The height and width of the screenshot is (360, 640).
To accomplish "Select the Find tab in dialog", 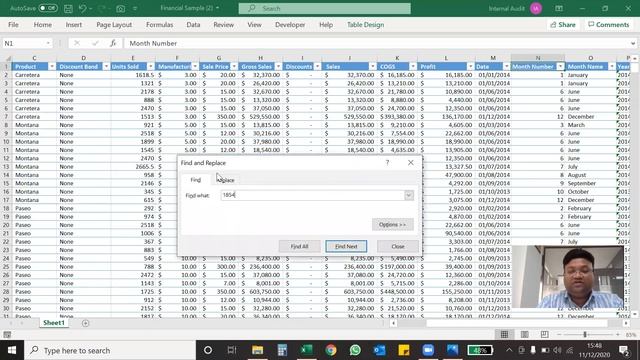I will point(196,180).
